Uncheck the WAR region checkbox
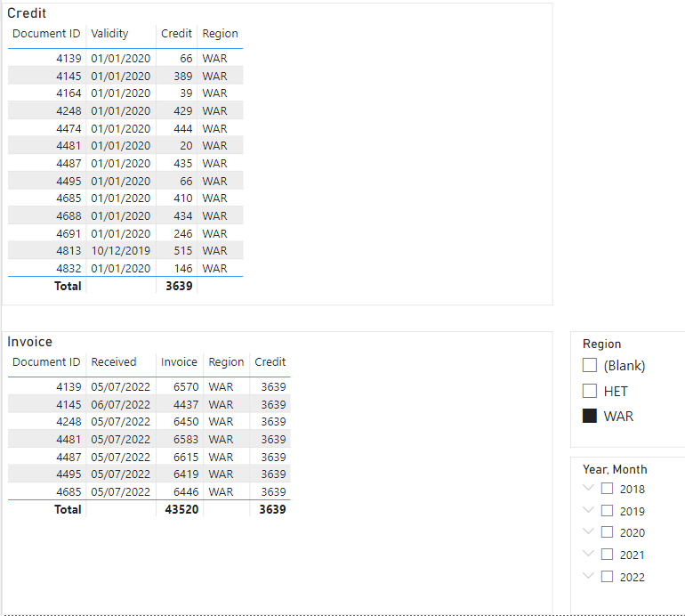685x616 pixels. click(x=589, y=416)
